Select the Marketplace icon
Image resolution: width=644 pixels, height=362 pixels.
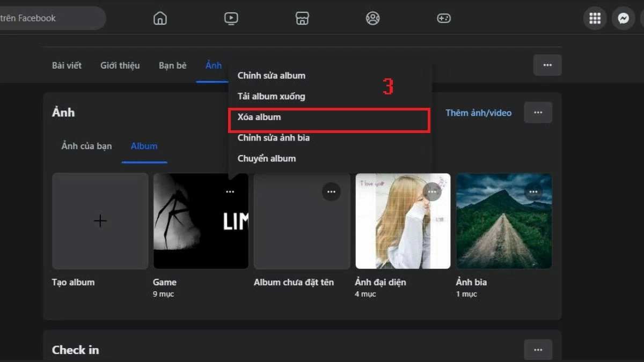coord(302,18)
